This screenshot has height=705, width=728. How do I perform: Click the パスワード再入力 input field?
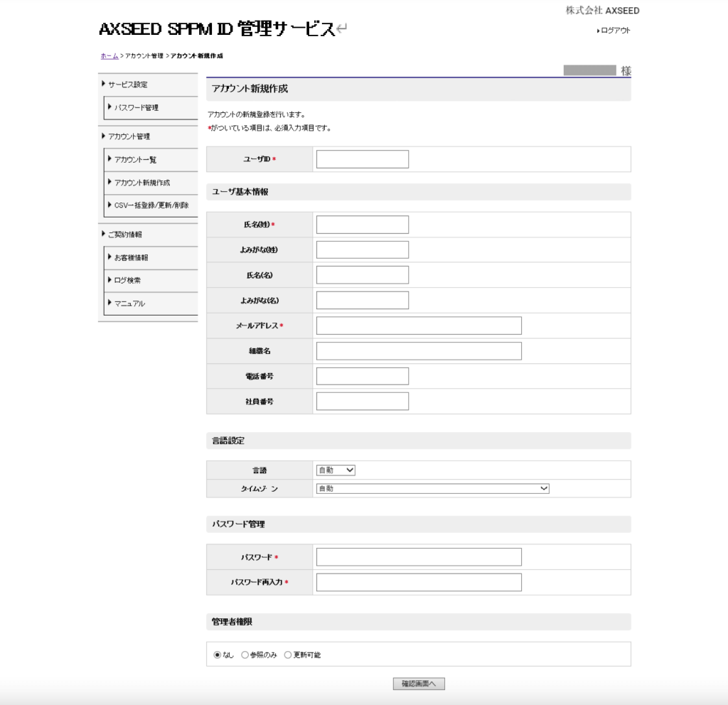[x=419, y=582]
